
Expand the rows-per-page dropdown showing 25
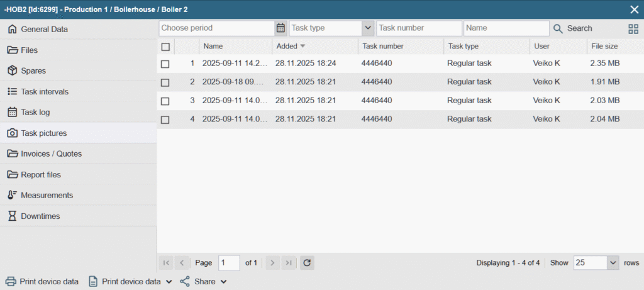613,262
